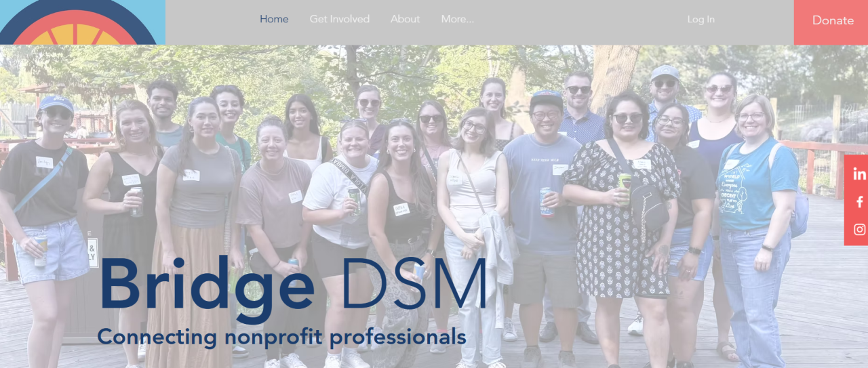Click the blue baseball cap at far left

[x=56, y=104]
